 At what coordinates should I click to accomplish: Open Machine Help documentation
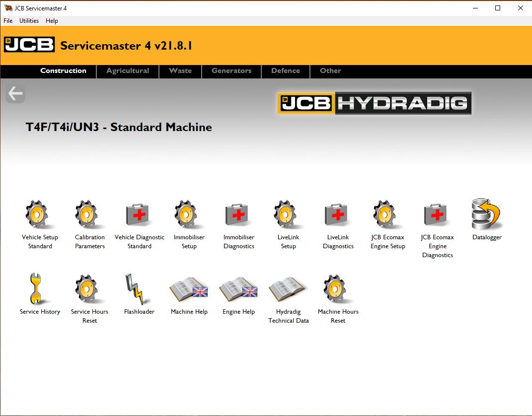(x=189, y=289)
